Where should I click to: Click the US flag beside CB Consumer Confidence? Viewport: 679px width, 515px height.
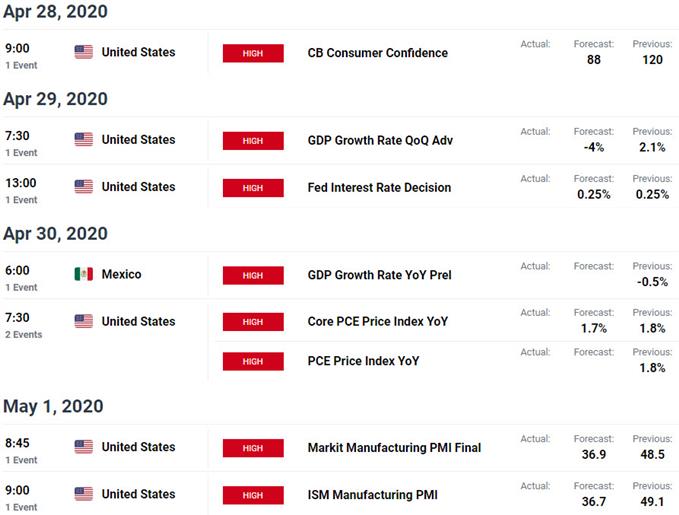click(84, 52)
